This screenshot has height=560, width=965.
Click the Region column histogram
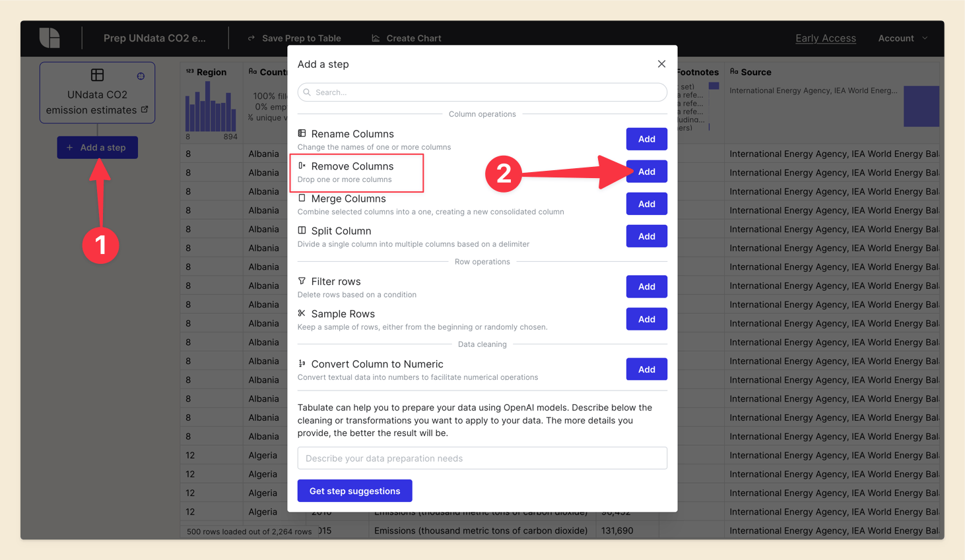(x=211, y=108)
